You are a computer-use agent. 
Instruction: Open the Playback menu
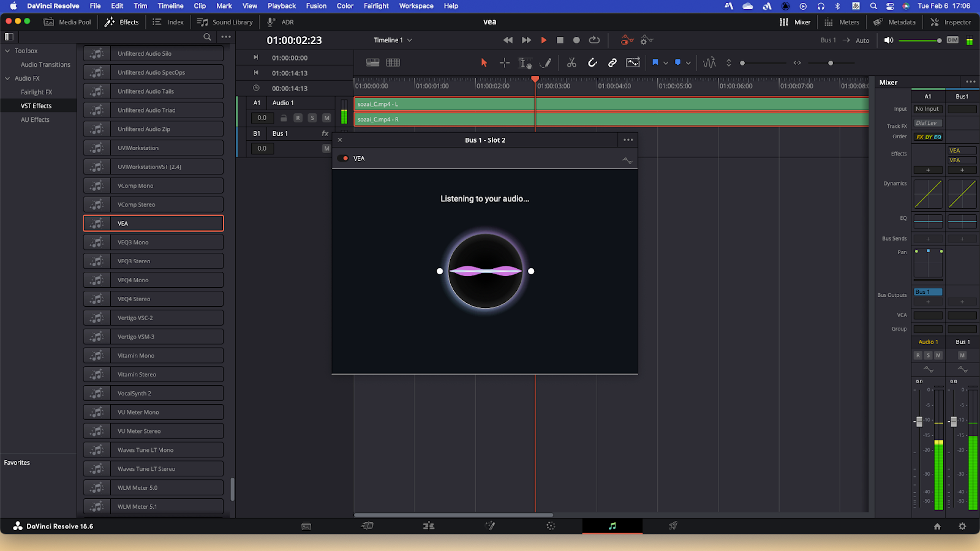(x=282, y=6)
